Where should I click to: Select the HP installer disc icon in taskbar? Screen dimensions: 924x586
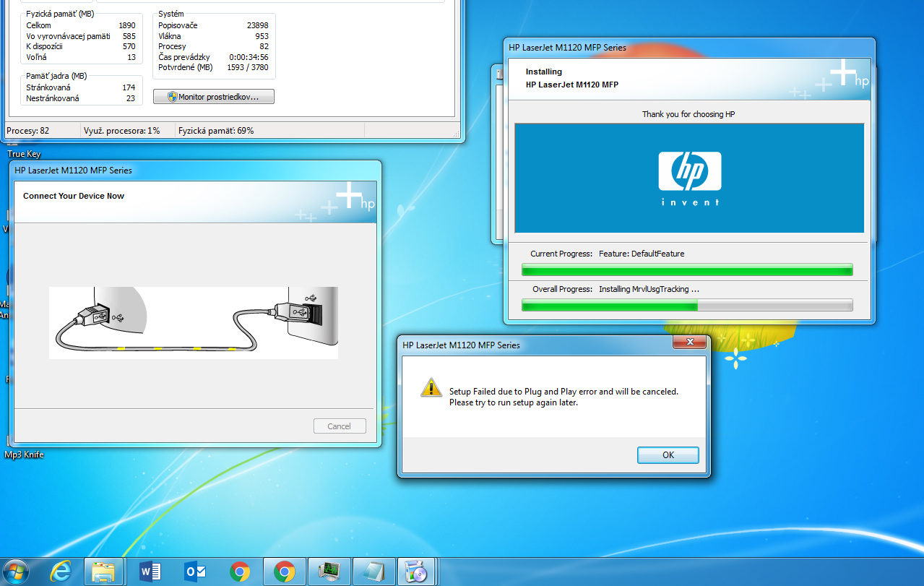[x=416, y=572]
